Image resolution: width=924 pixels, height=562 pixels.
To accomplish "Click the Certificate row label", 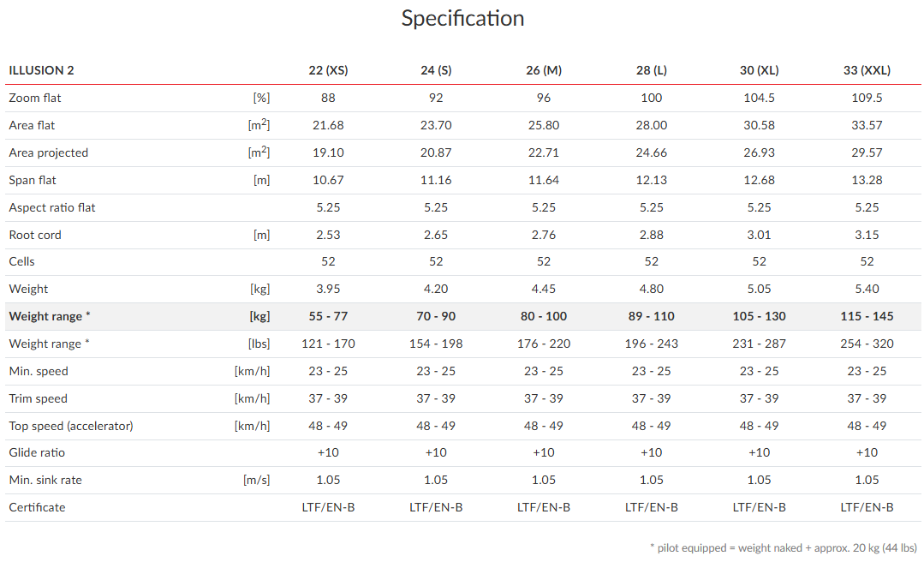I will point(37,507).
